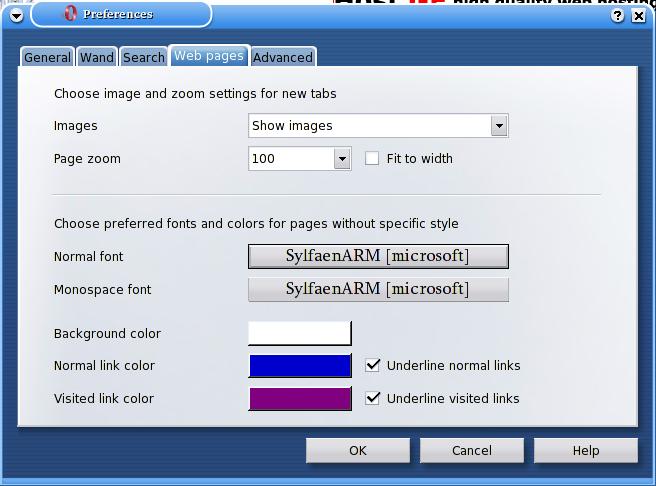Select the Search tab

click(144, 57)
